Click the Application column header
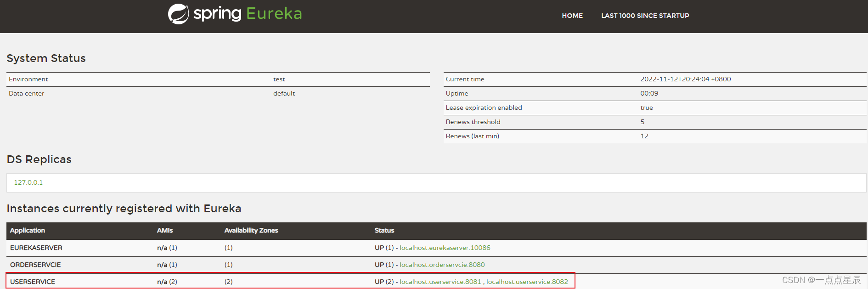 28,230
